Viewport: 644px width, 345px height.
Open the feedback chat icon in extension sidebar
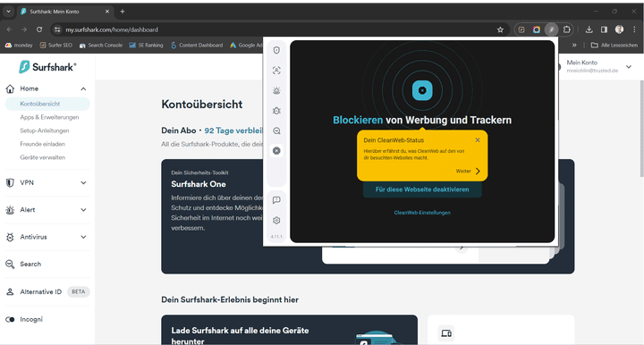coord(276,200)
